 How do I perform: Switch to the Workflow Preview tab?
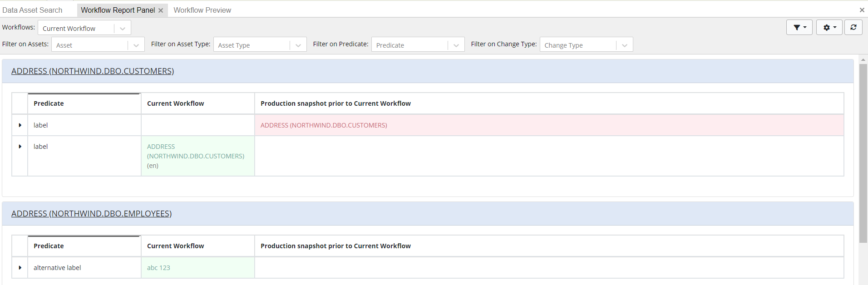pos(202,10)
